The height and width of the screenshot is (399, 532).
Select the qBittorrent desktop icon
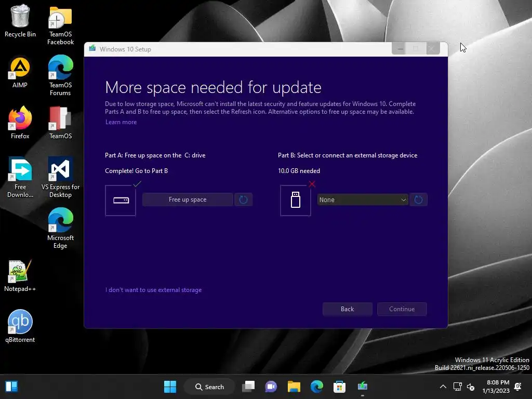[20, 326]
